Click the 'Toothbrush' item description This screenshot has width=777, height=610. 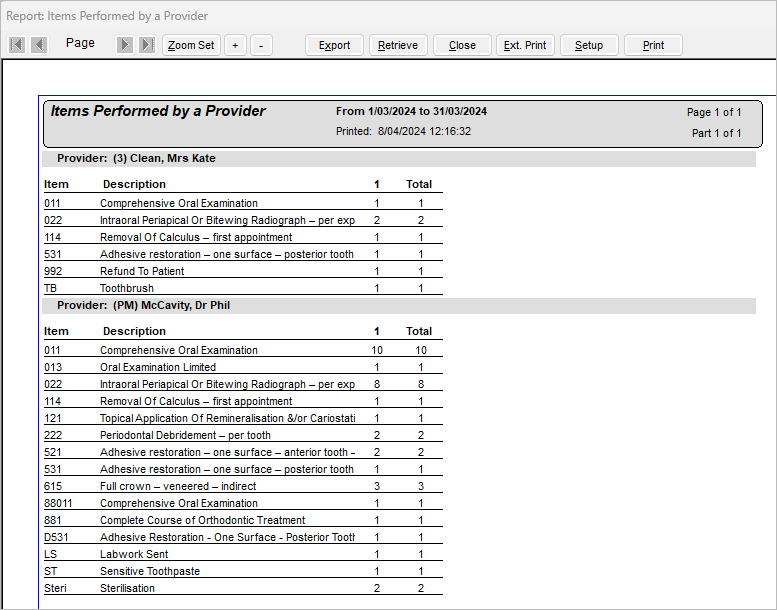point(127,288)
